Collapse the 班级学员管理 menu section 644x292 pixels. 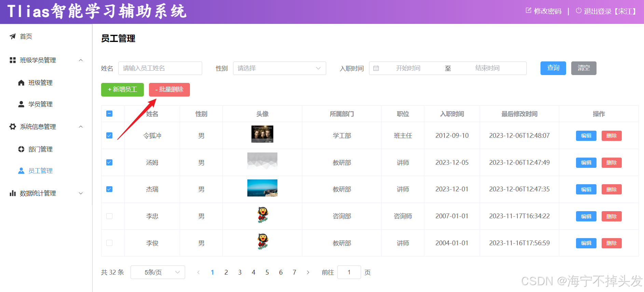pos(81,60)
